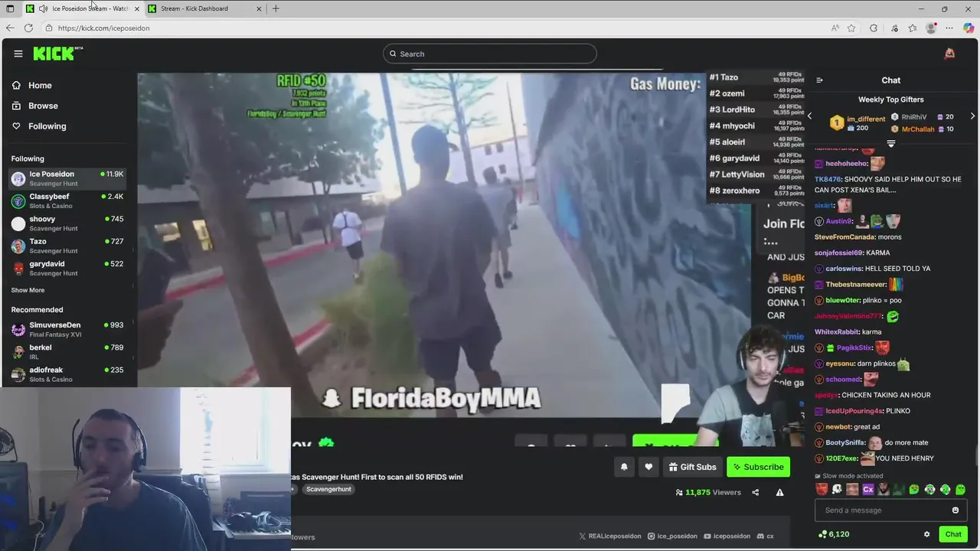Mute tab via speaker icon
Image resolution: width=980 pixels, height=551 pixels.
pyautogui.click(x=44, y=8)
